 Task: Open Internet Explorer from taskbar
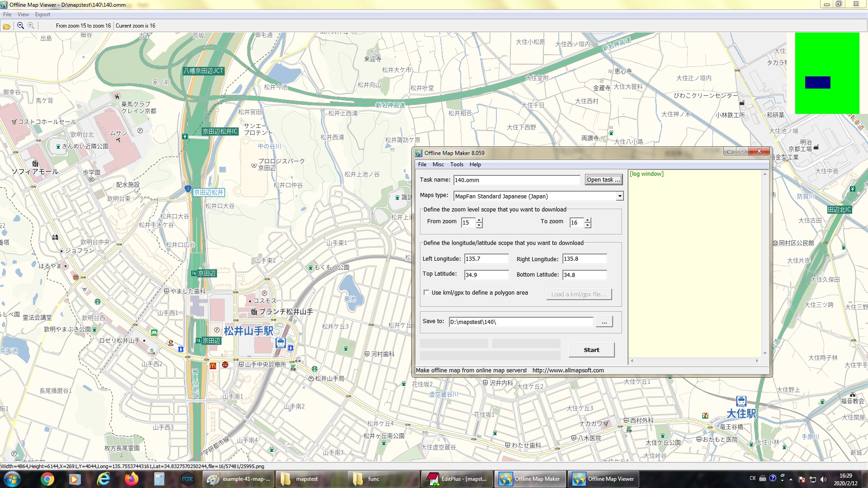104,479
